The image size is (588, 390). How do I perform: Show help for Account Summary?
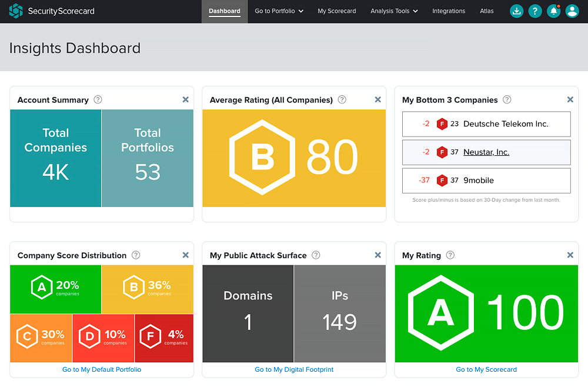point(98,100)
